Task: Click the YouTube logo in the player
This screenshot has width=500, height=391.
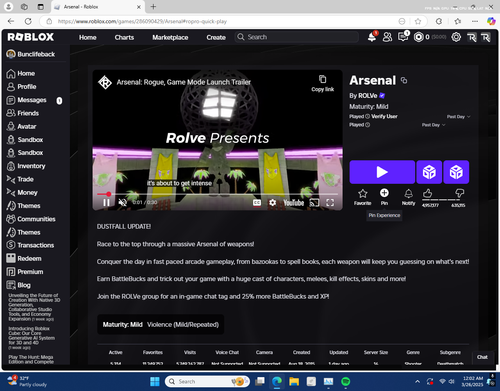Action: (x=293, y=203)
